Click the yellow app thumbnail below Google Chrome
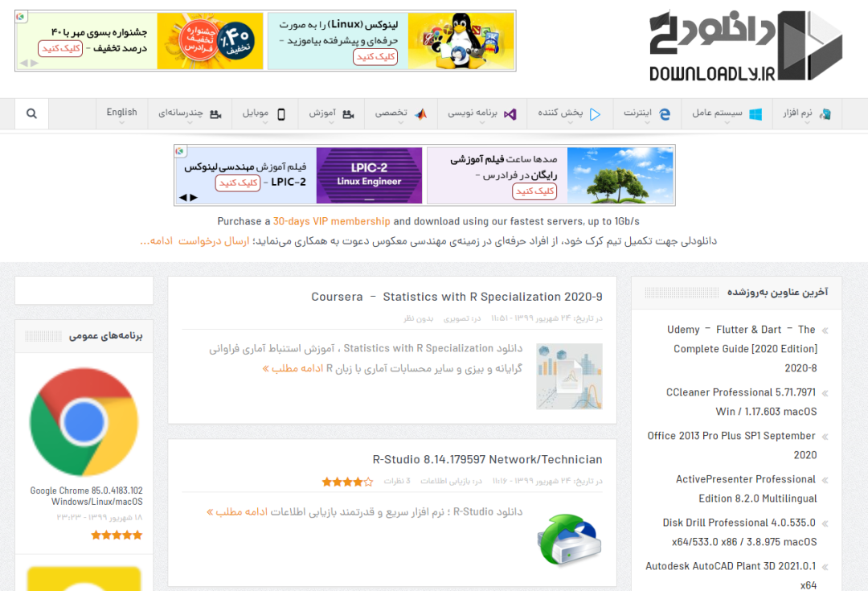Viewport: 868px width, 591px height. click(84, 579)
